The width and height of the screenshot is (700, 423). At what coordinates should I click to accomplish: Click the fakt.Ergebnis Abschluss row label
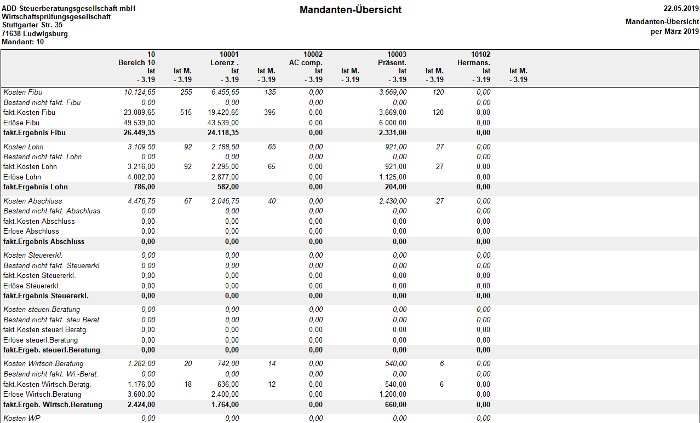(x=44, y=241)
